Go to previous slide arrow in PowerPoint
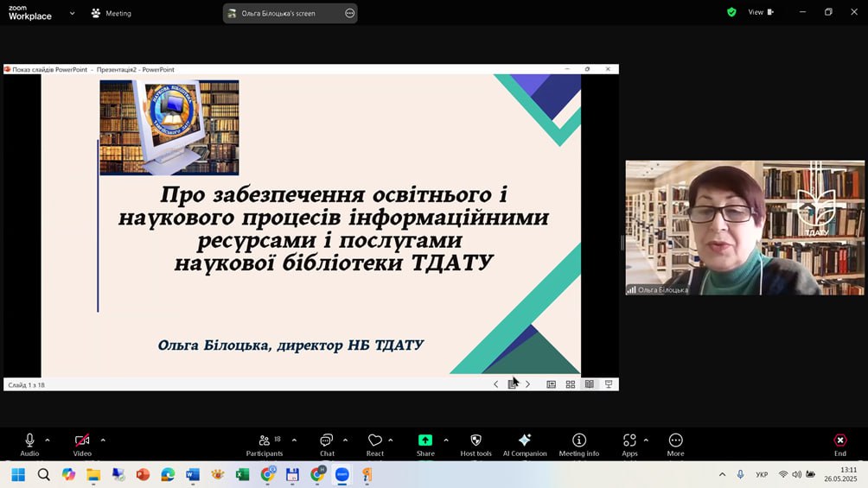 click(495, 384)
